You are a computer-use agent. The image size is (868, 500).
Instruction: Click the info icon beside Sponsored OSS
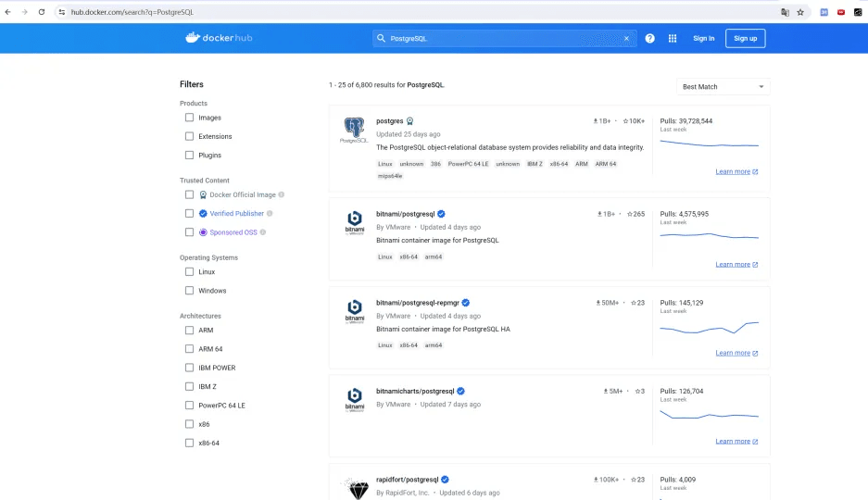point(263,232)
